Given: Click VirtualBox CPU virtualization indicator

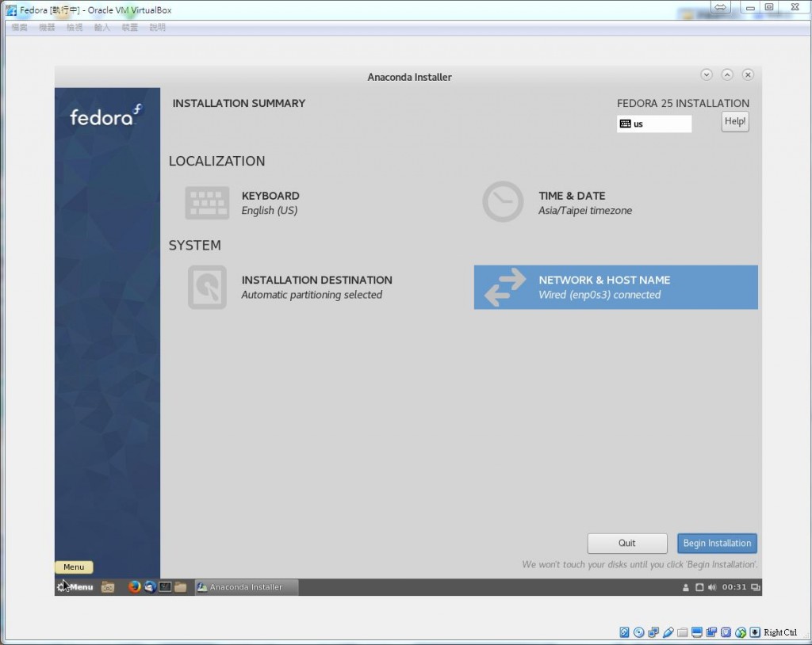Looking at the screenshot, I should (x=726, y=632).
